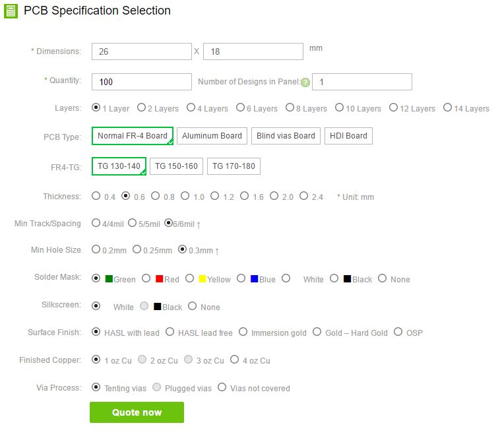Choose 4/4mil min track spacing
Viewport: 500px width, 448px height.
coord(96,223)
